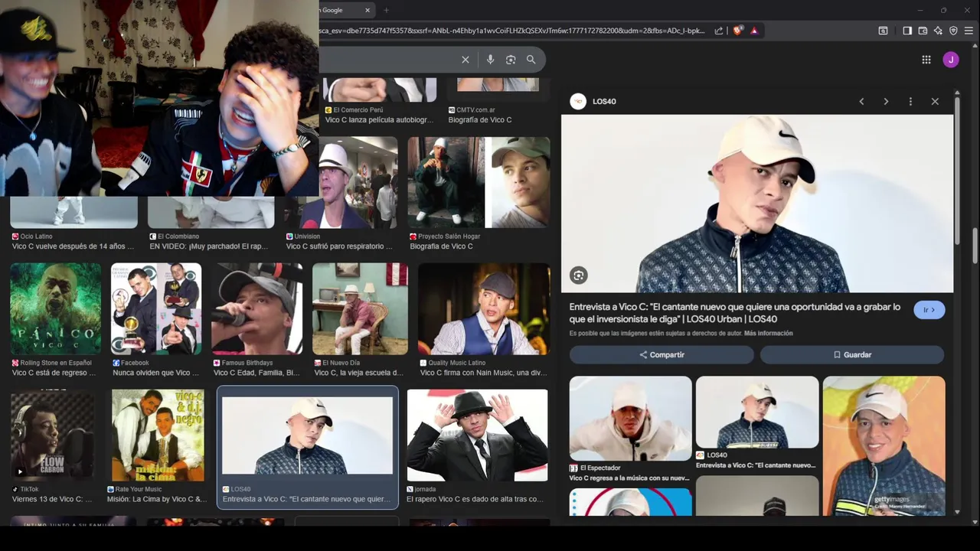The width and height of the screenshot is (980, 551).
Task: Click the LOS40 source logo in preview header
Action: coord(578,101)
